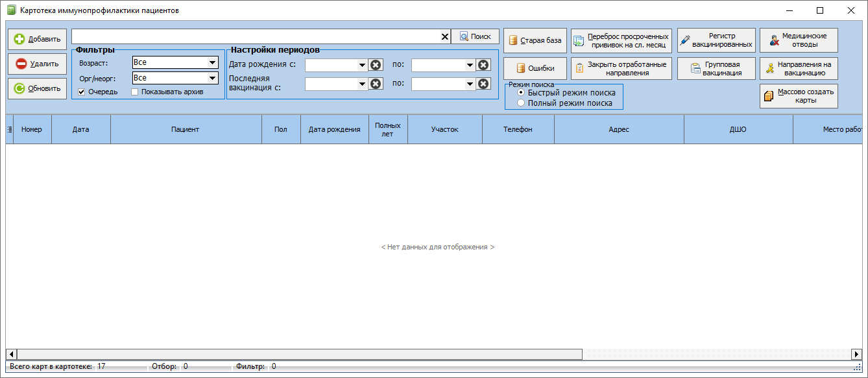Maximize the Картотека window
This screenshot has width=868, height=378.
(820, 10)
